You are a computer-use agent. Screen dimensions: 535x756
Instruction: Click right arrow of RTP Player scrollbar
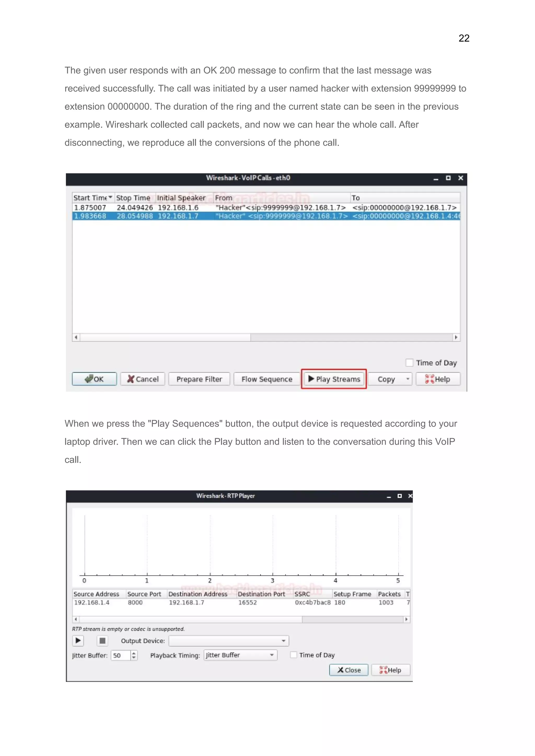pos(406,619)
